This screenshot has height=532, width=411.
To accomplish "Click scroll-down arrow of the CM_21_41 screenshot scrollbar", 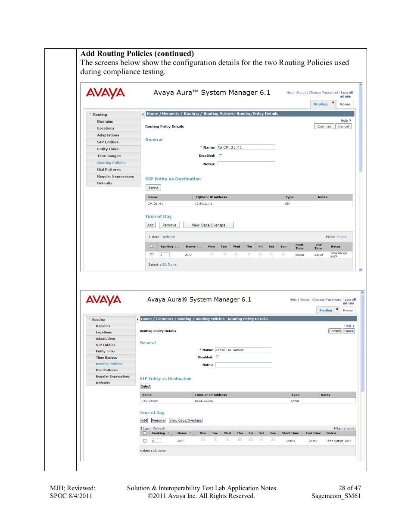I will pos(361,269).
